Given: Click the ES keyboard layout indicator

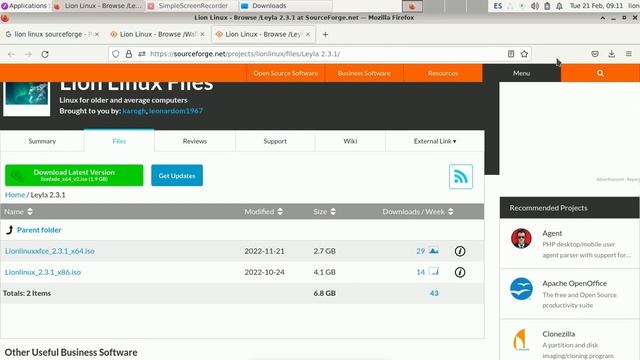Looking at the screenshot, I should (x=498, y=6).
